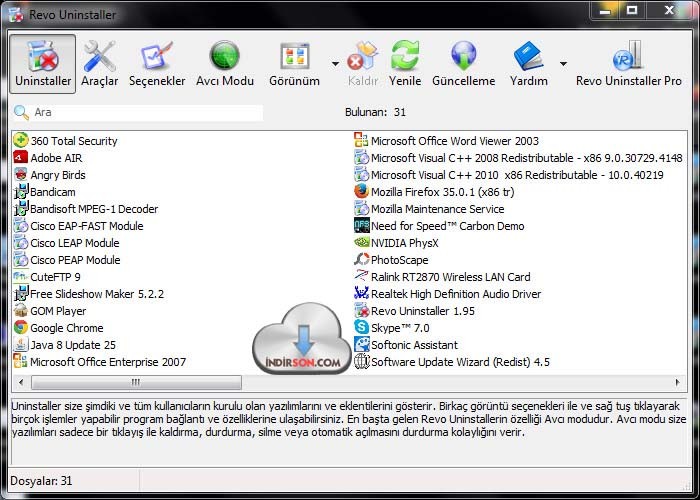Select the GOM Player icon
This screenshot has height=500, width=700.
21,310
